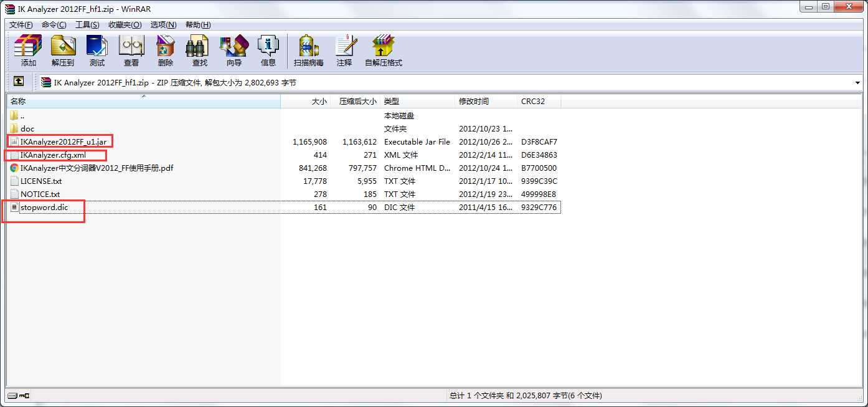
Task: Click the IKAnalyzer.cfg.xml file icon
Action: point(14,155)
